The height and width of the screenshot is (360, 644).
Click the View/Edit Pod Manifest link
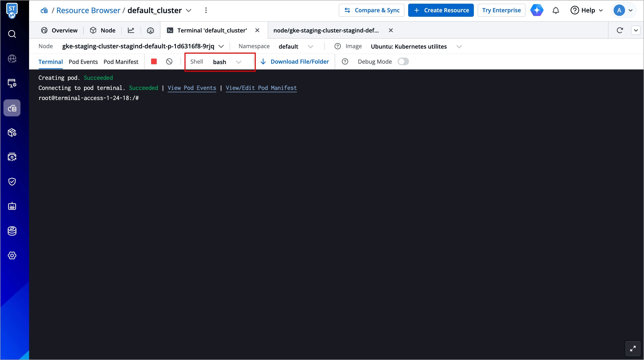[261, 88]
